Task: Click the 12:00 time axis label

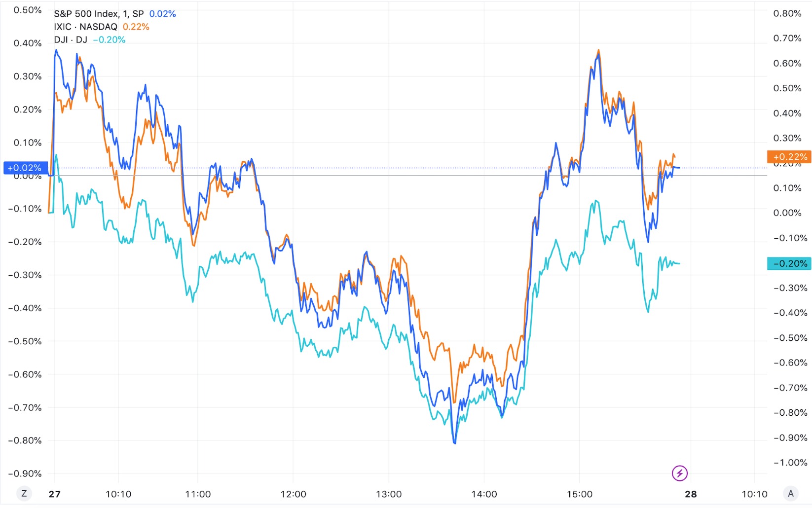Action: (x=293, y=494)
